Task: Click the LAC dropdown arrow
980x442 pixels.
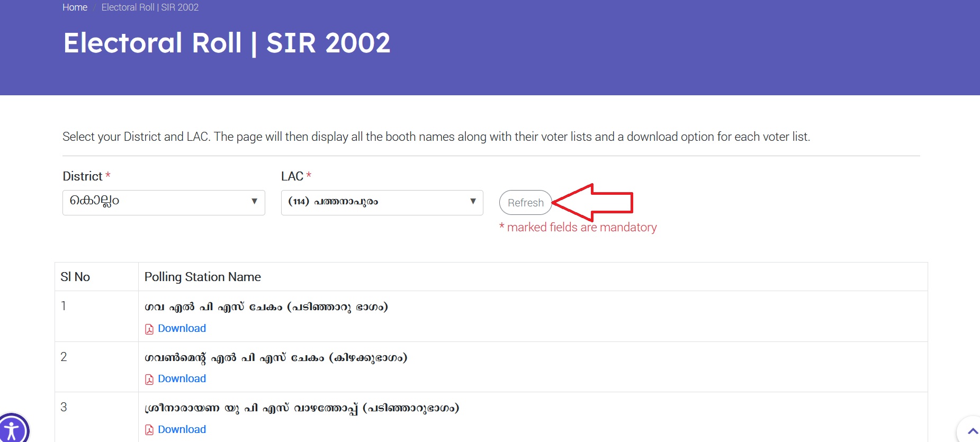Action: point(473,201)
